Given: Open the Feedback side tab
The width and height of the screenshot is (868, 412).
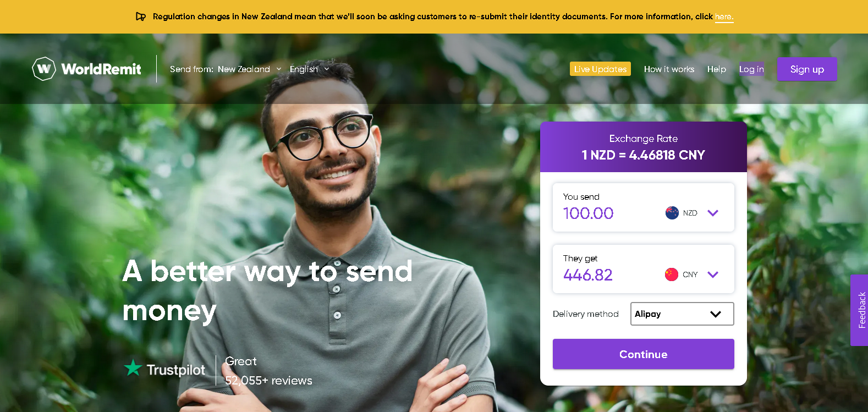Looking at the screenshot, I should coord(859,310).
